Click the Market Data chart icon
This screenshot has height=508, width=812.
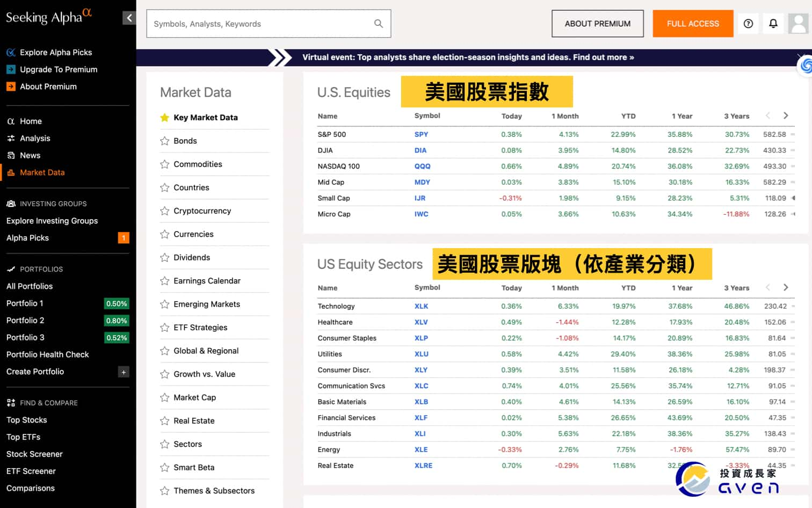click(x=11, y=172)
